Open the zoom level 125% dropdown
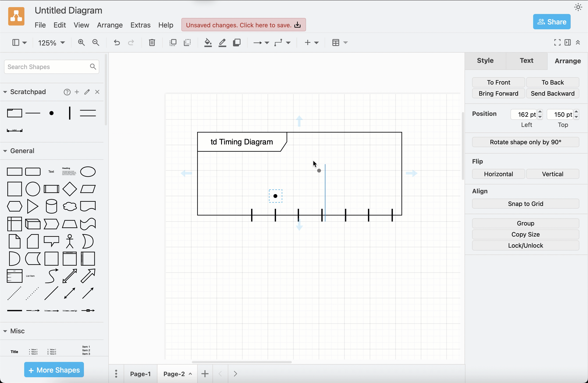The image size is (588, 383). click(51, 42)
